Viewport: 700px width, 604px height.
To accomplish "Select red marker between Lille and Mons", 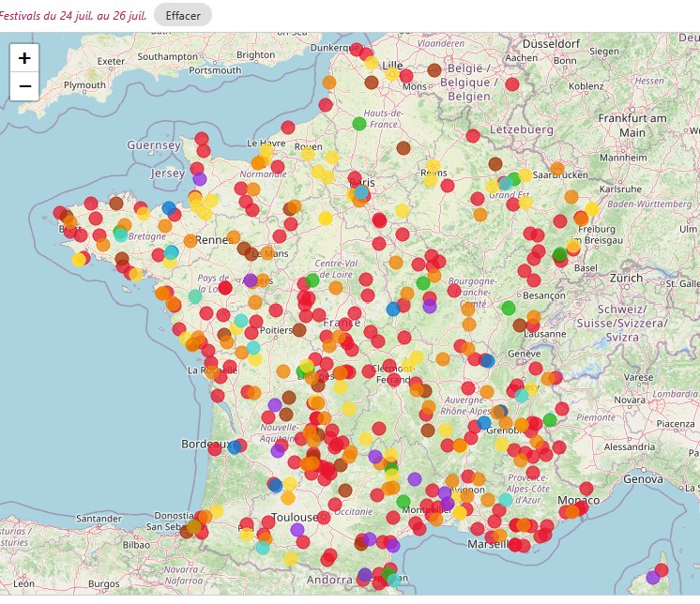I will 406,76.
